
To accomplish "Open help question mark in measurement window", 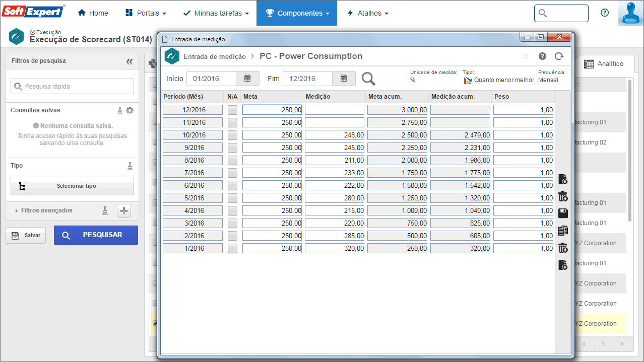I will point(542,56).
